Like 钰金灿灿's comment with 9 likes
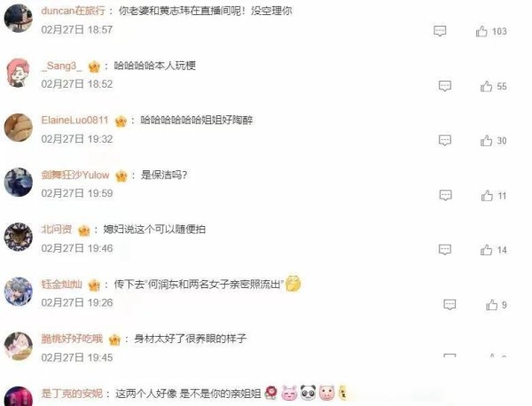532x406 pixels. (x=491, y=305)
